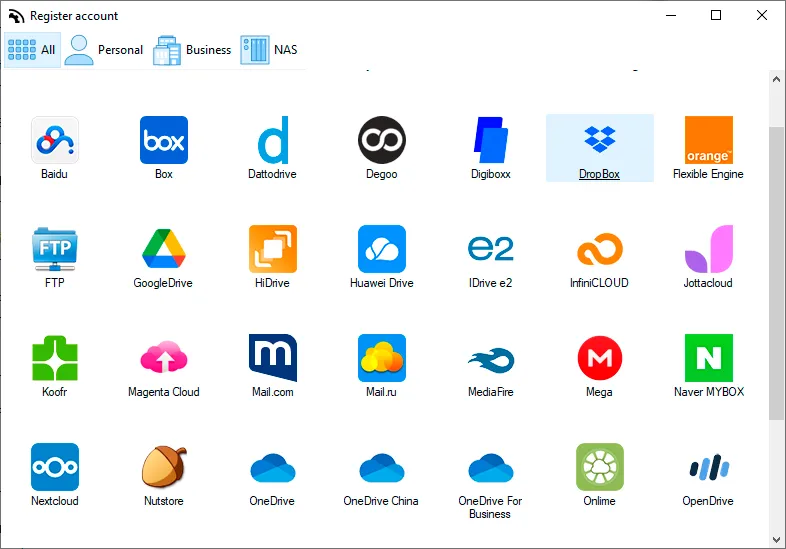Select Huawei Drive provider
786x549 pixels.
click(382, 249)
